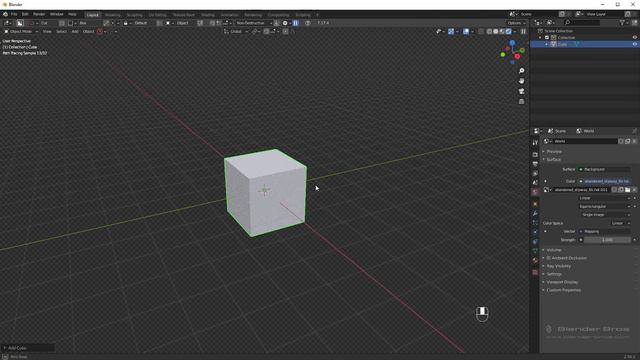640x360 pixels.
Task: Click the pan view hand icon
Action: coord(521,81)
